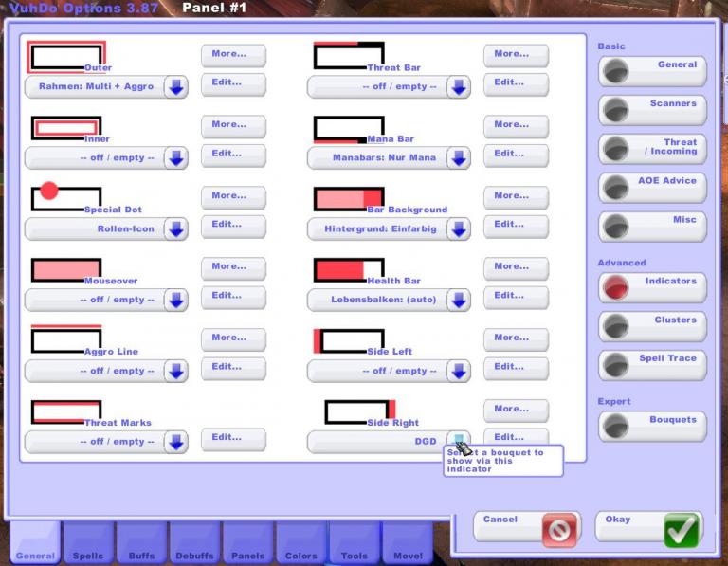Click Edit... for the Outer indicator
The width and height of the screenshot is (728, 566).
click(233, 84)
